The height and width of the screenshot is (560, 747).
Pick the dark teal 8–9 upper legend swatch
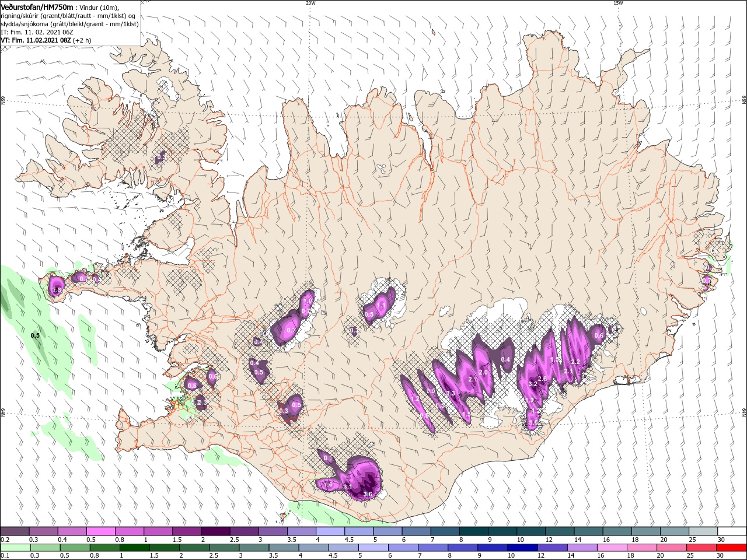[x=472, y=531]
